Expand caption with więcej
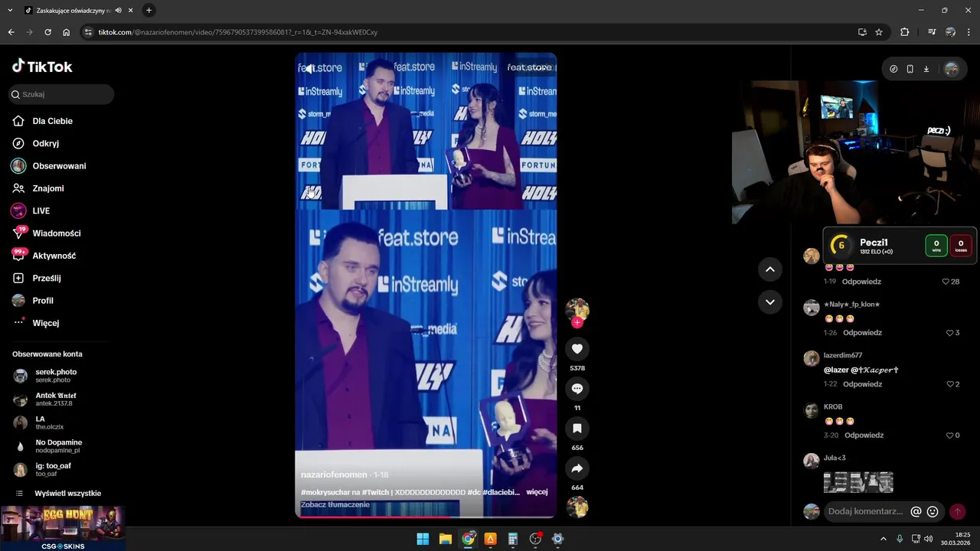980x551 pixels. pos(537,492)
